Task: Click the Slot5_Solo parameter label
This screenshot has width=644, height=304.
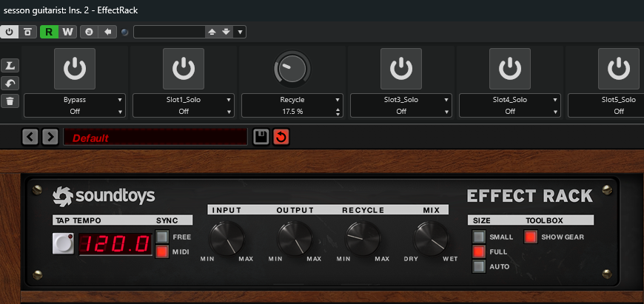Action: tap(619, 100)
